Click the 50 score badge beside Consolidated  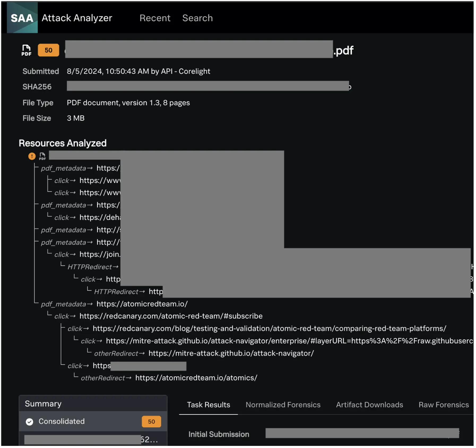coord(151,421)
